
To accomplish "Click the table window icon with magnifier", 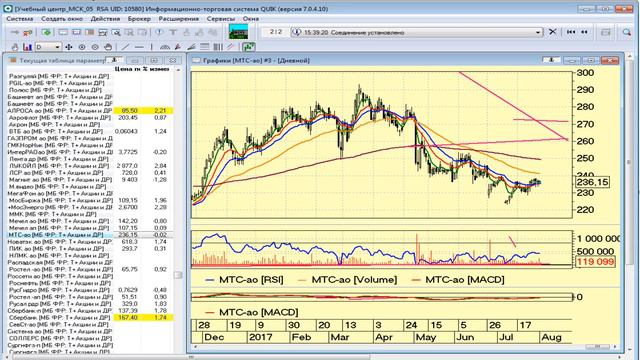I will point(116,32).
